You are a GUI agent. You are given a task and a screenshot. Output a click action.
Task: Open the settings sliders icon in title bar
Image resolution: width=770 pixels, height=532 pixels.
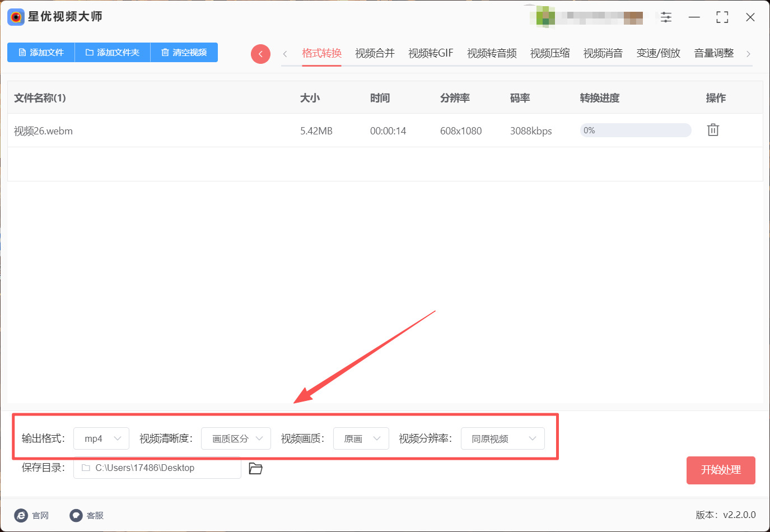[x=666, y=17]
